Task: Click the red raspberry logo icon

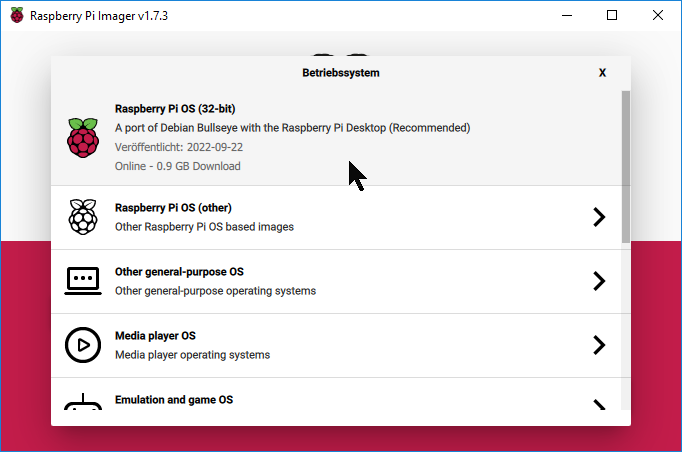Action: pos(83,138)
